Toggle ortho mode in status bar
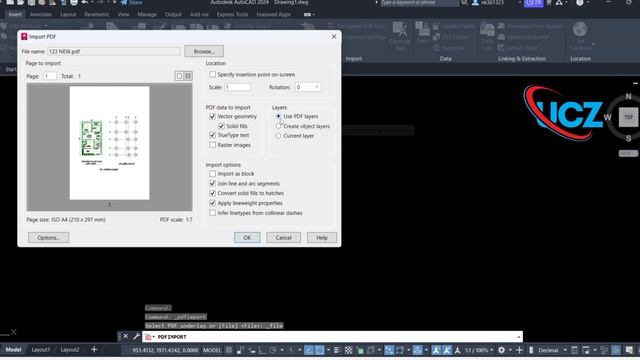This screenshot has width=640, height=360. coord(262,350)
